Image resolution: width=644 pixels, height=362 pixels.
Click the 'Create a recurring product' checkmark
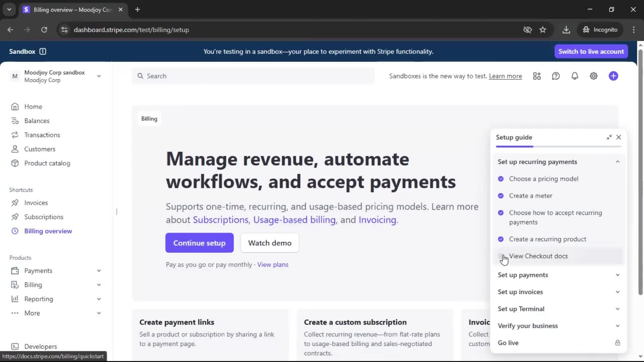[501, 239]
